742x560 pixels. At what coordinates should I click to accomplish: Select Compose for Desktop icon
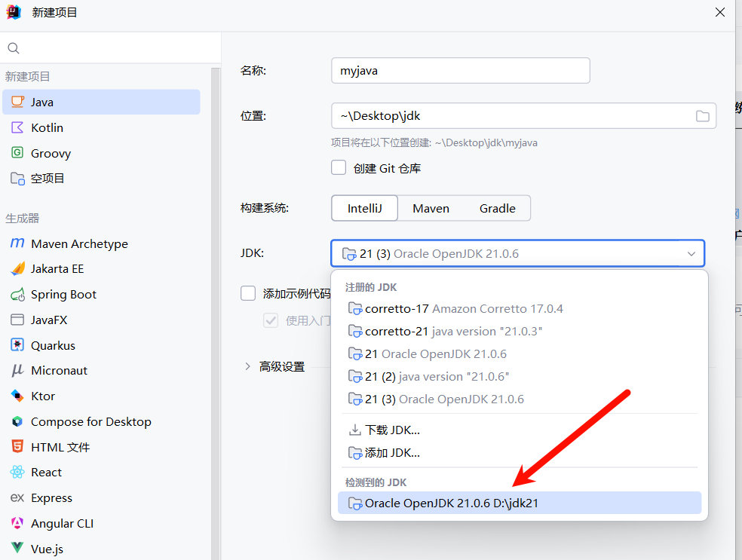pos(17,421)
